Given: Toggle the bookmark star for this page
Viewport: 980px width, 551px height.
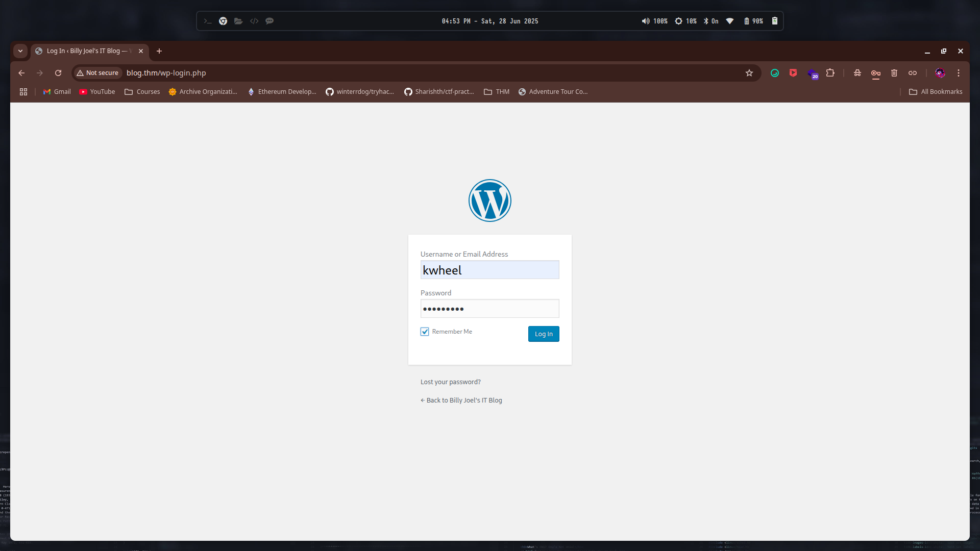Looking at the screenshot, I should tap(749, 73).
